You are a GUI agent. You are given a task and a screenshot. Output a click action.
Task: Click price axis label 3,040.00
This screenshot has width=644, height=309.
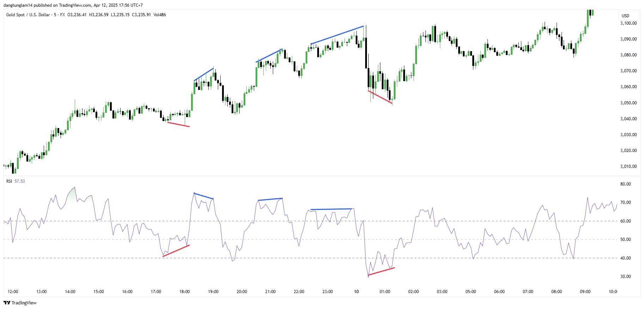tap(628, 119)
